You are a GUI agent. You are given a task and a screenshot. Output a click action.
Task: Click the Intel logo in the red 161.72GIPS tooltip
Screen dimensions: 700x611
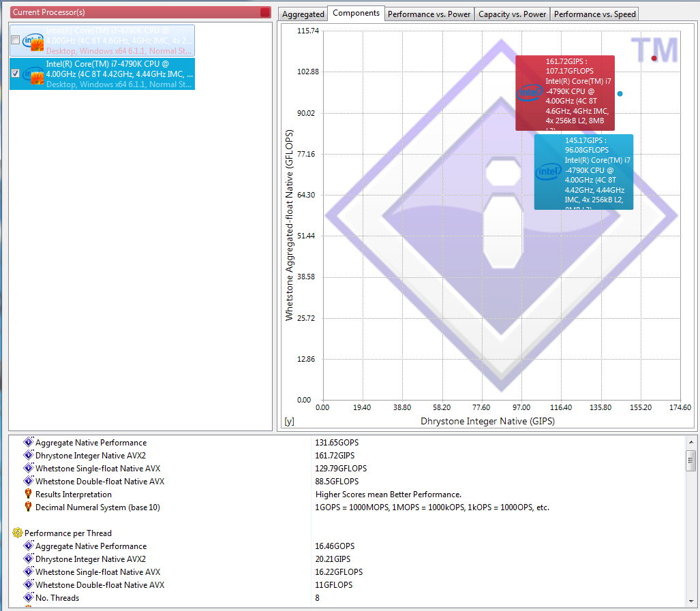[x=530, y=93]
